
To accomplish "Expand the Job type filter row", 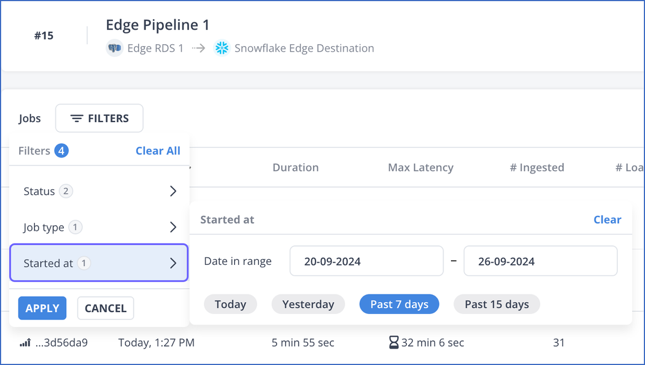I will point(99,227).
